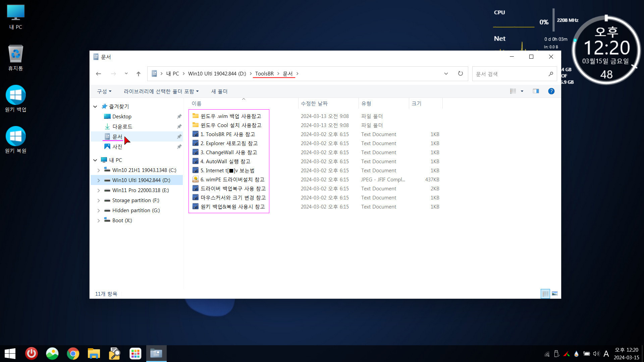The height and width of the screenshot is (362, 644).
Task: Expand Win10 21H1 19043.1348 (C:) drive
Action: click(x=99, y=170)
